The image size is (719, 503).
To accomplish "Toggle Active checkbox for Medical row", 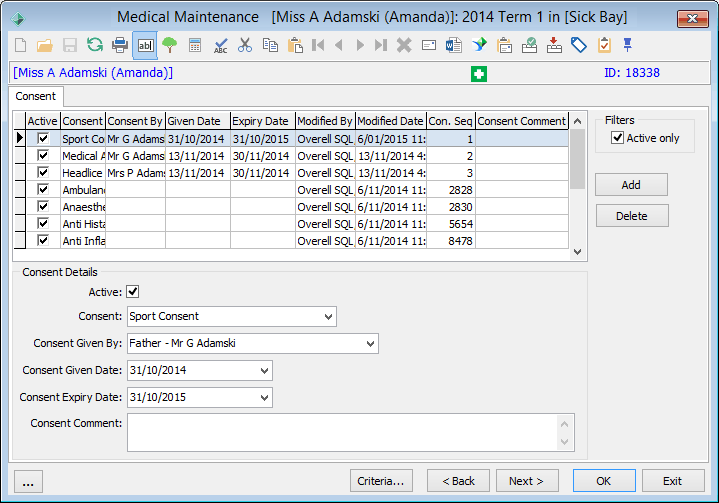I will pyautogui.click(x=43, y=155).
